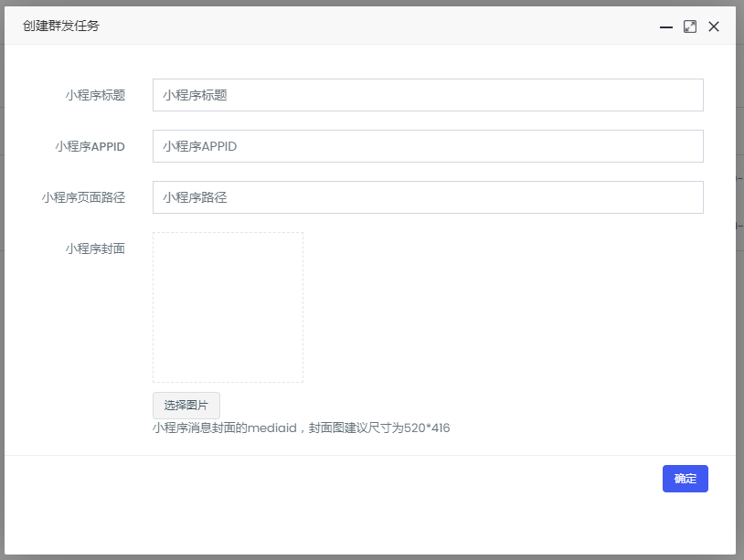This screenshot has width=744, height=560.
Task: Click the 小程序封面 field label
Action: click(95, 248)
